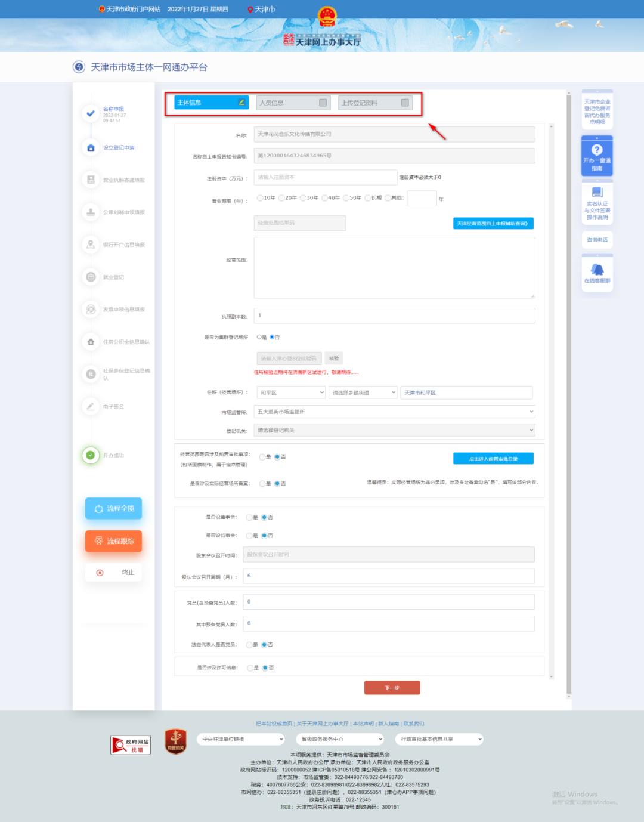
Task: Select 长期 business term radio
Action: (x=367, y=197)
